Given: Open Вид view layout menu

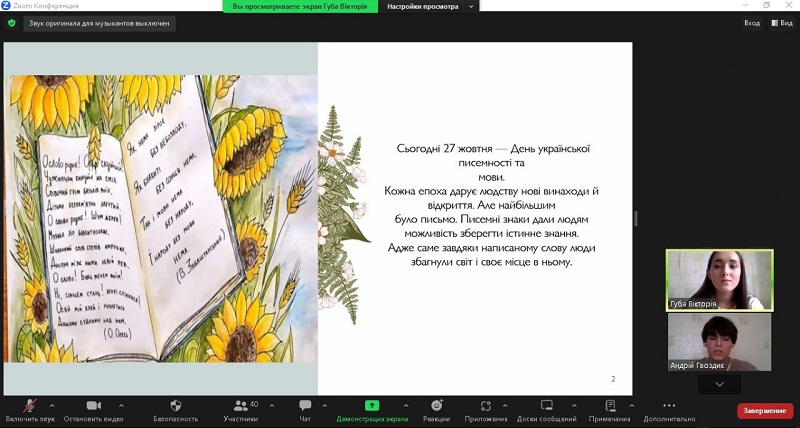Looking at the screenshot, I should coord(782,23).
